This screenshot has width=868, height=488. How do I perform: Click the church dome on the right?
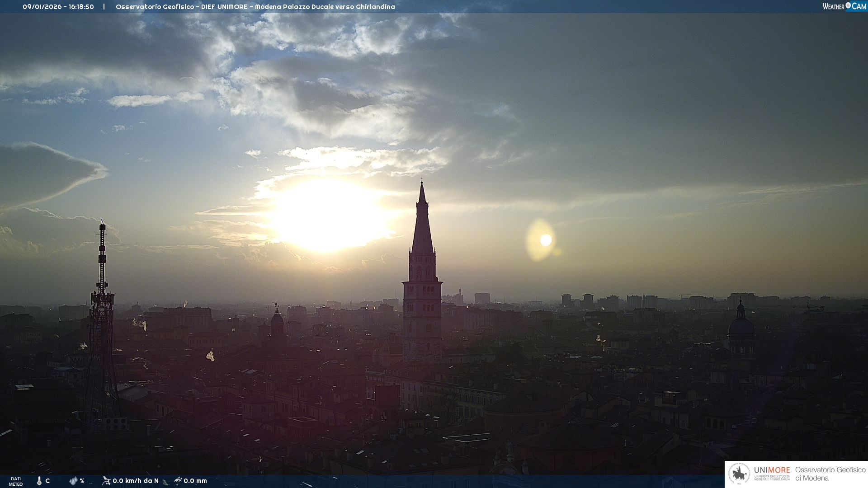point(741,325)
